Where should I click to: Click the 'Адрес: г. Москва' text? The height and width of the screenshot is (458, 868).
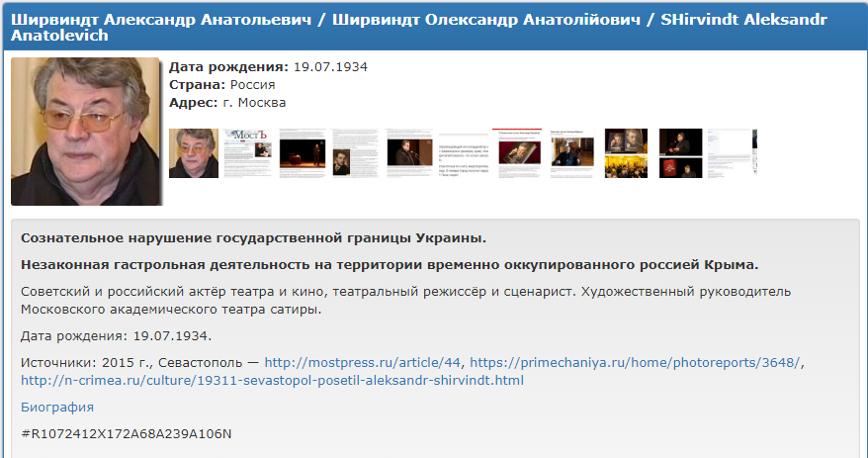(227, 103)
